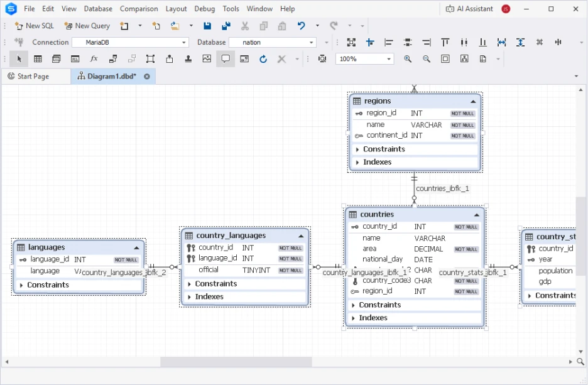The height and width of the screenshot is (385, 588).
Task: Click the New Function (fx) tool icon
Action: 94,59
